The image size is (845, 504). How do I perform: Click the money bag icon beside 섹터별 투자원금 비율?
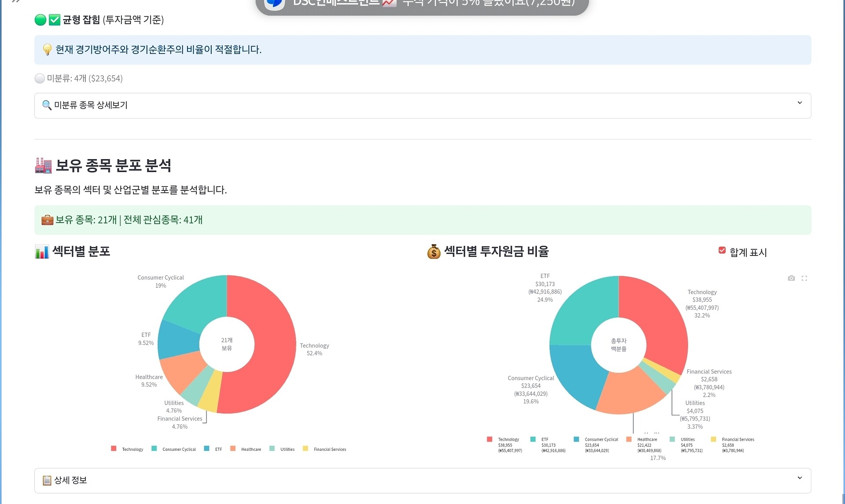pos(434,252)
